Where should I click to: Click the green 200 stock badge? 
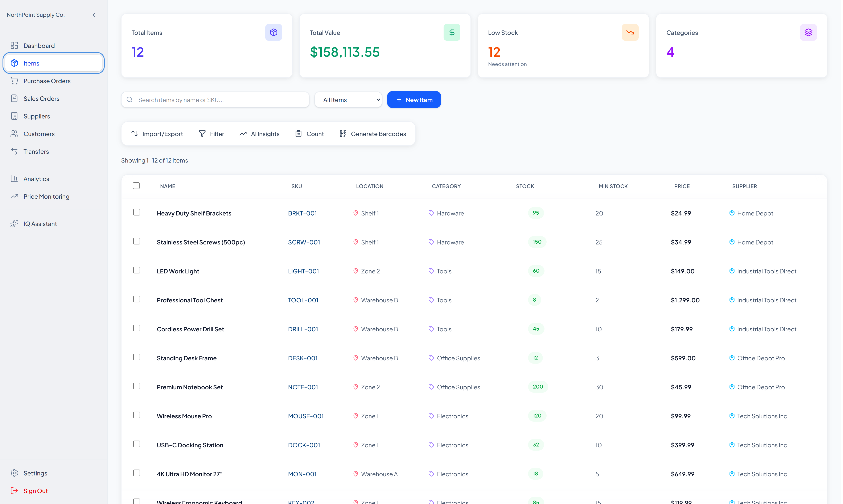click(538, 387)
